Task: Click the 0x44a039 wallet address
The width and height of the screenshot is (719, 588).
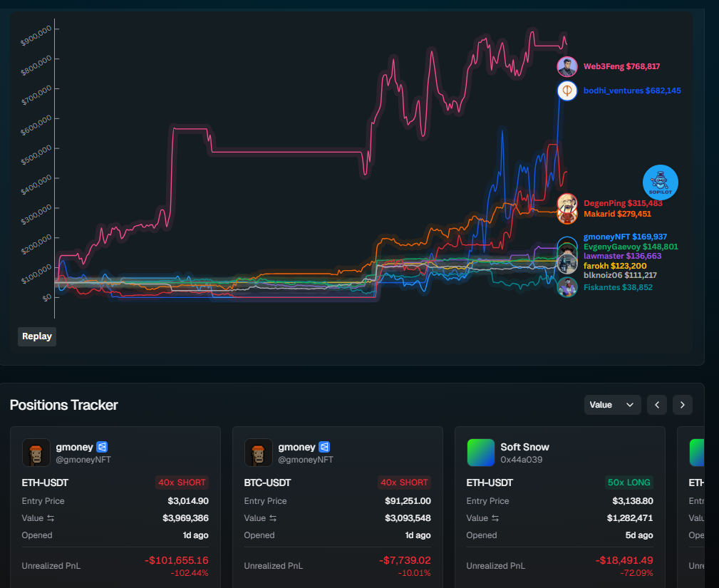Action: coord(522,460)
